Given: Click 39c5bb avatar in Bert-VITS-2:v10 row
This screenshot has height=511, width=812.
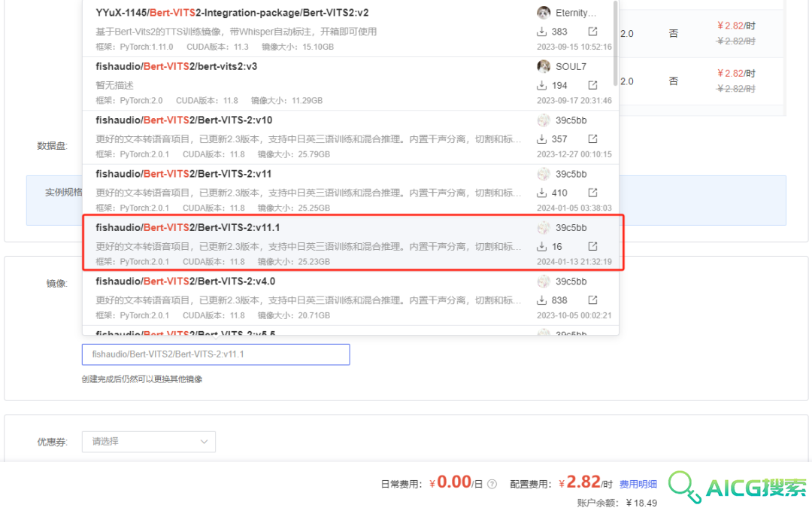Looking at the screenshot, I should (544, 120).
